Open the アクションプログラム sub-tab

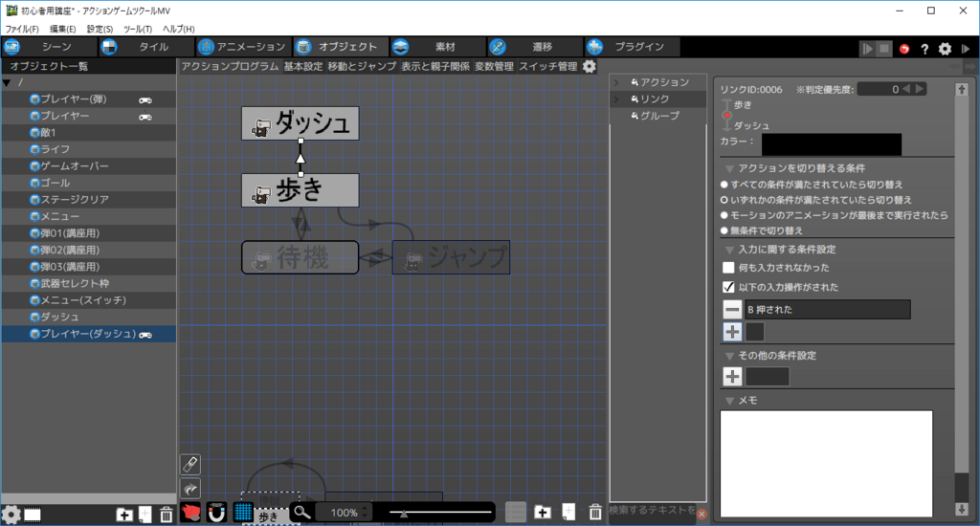click(230, 66)
